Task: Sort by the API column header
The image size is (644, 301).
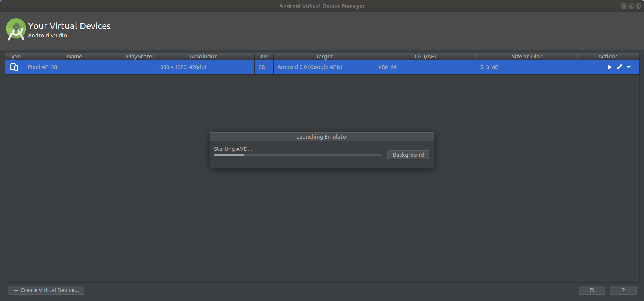Action: pos(264,57)
